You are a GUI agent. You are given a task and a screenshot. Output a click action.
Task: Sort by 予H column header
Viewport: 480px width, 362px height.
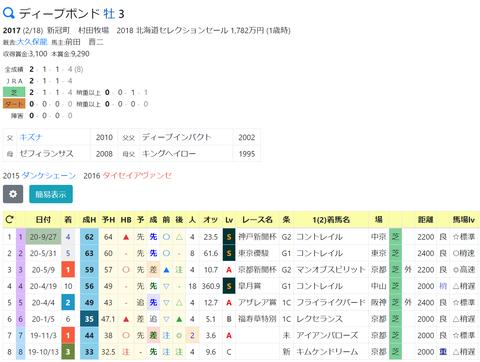click(108, 220)
